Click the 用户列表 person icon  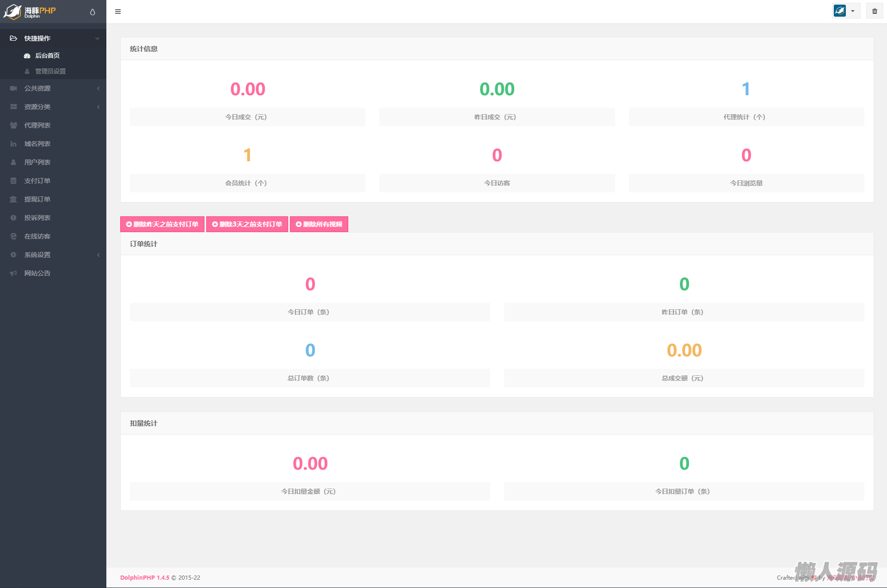(13, 162)
